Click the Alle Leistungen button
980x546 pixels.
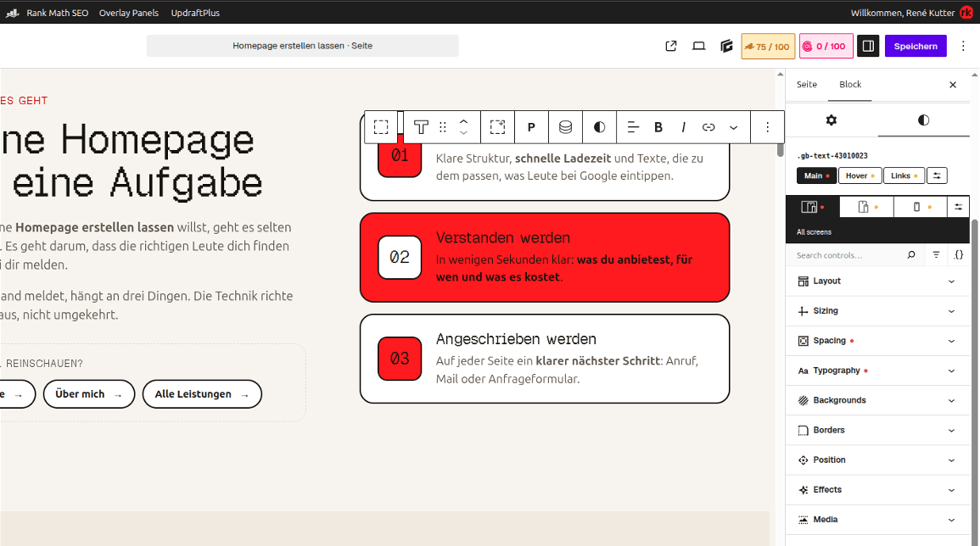pos(202,394)
